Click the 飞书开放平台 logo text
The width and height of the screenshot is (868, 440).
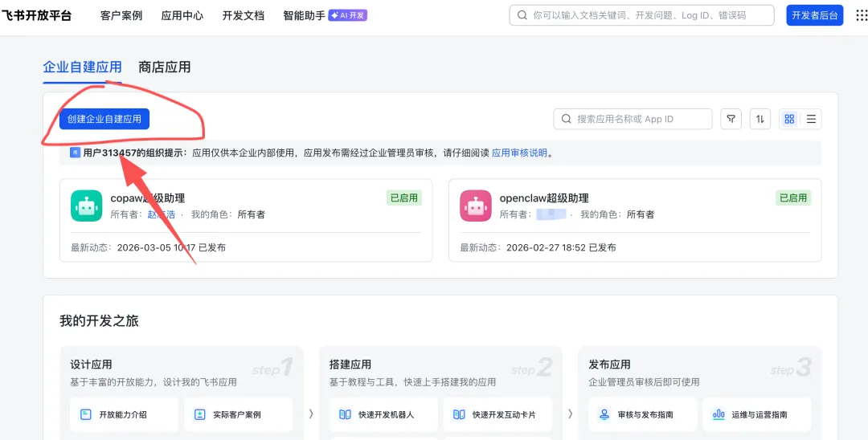tap(36, 15)
